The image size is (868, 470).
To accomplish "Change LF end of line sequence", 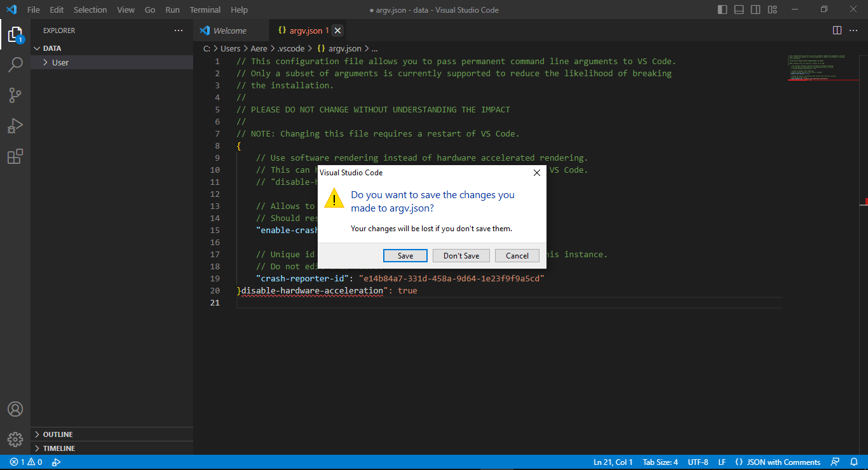I will (722, 462).
